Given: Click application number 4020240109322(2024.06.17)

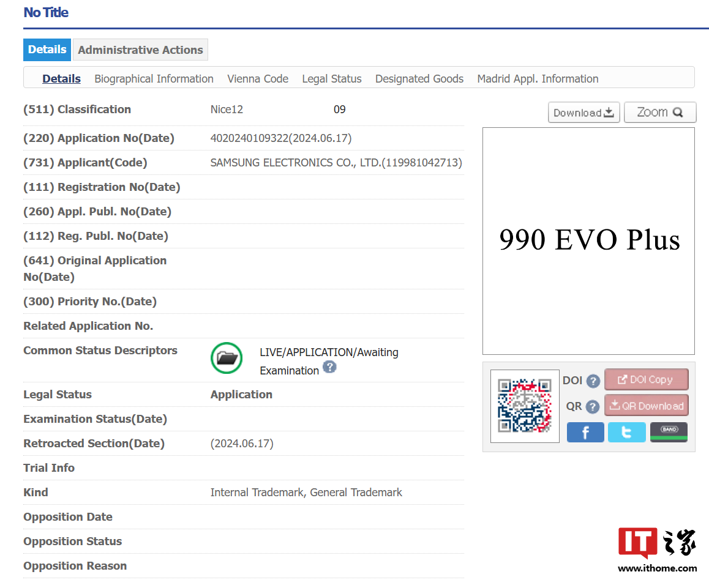Looking at the screenshot, I should [281, 138].
